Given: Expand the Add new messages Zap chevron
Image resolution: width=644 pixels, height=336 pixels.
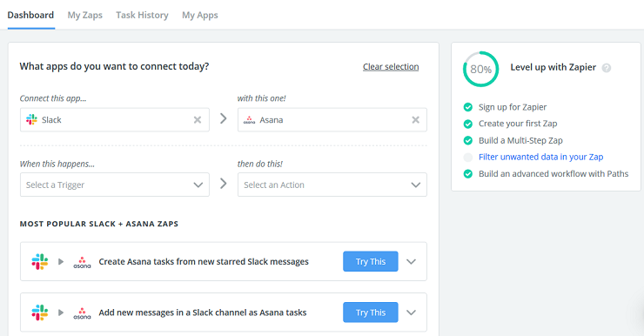Looking at the screenshot, I should tap(411, 312).
